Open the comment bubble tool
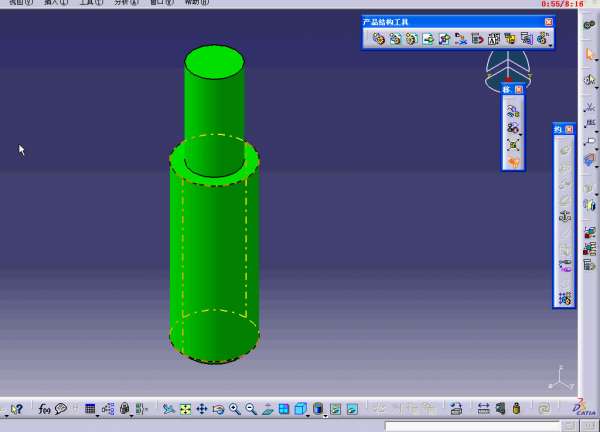This screenshot has width=600, height=432. (61, 409)
